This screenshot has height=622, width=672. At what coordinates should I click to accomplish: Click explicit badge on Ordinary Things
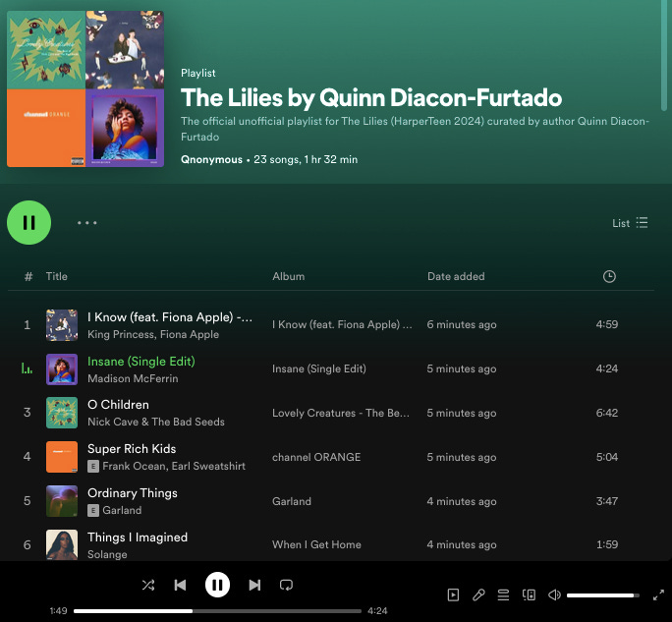pos(93,510)
